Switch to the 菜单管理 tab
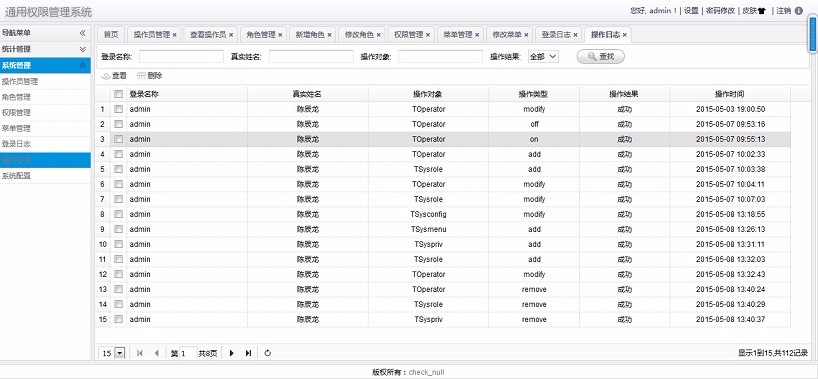 (x=458, y=34)
